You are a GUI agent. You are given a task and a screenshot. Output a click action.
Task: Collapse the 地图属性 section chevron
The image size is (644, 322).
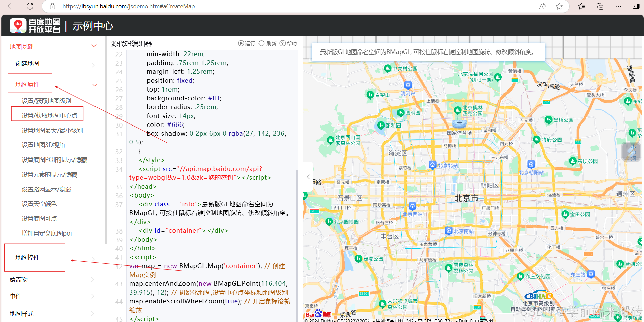click(x=95, y=85)
